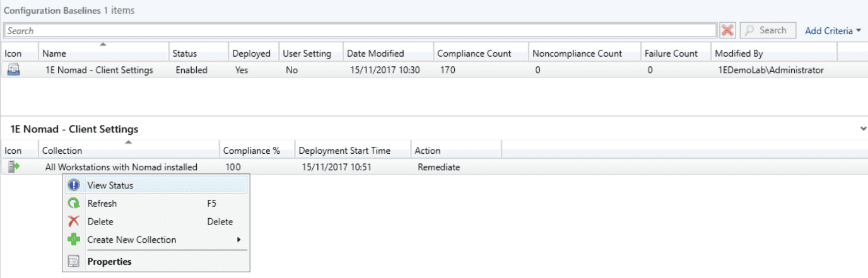The width and height of the screenshot is (868, 278).
Task: Open the Create New Collection submenu
Action: [x=155, y=240]
